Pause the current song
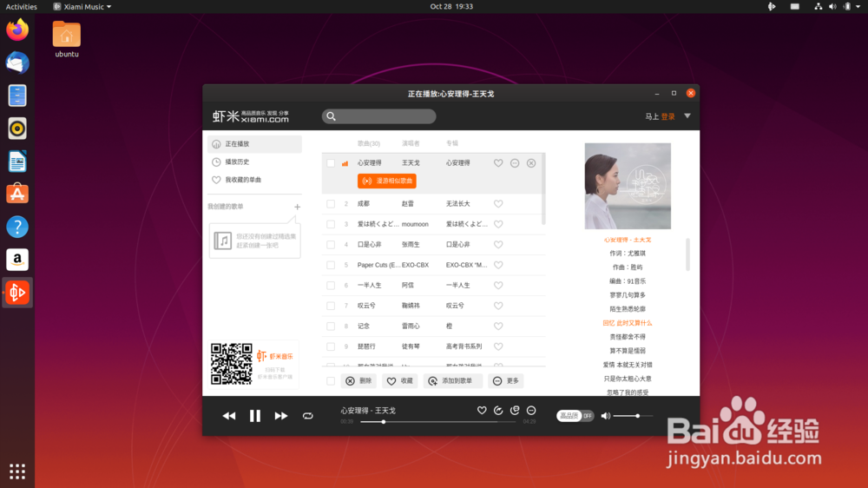This screenshot has width=868, height=488. tap(254, 416)
